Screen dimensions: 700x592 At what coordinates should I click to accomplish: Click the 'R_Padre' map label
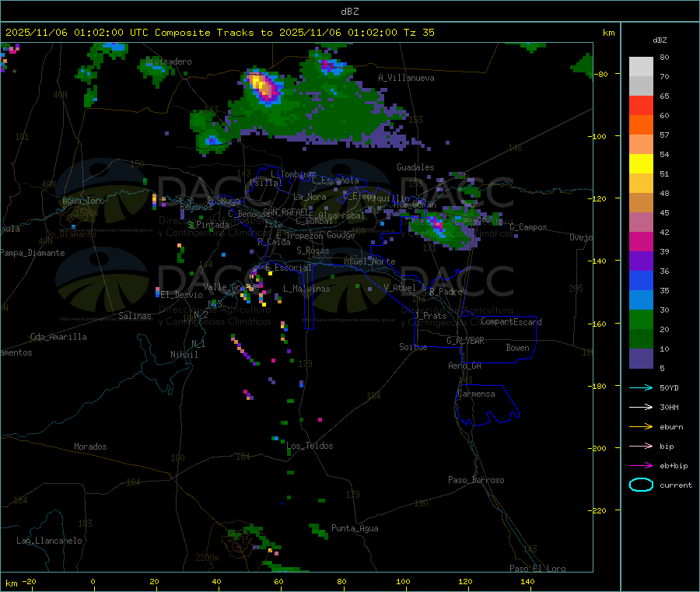(446, 292)
